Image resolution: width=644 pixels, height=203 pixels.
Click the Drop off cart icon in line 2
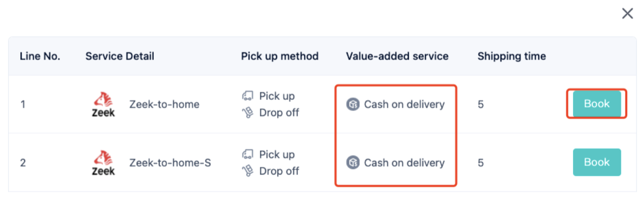tap(247, 171)
